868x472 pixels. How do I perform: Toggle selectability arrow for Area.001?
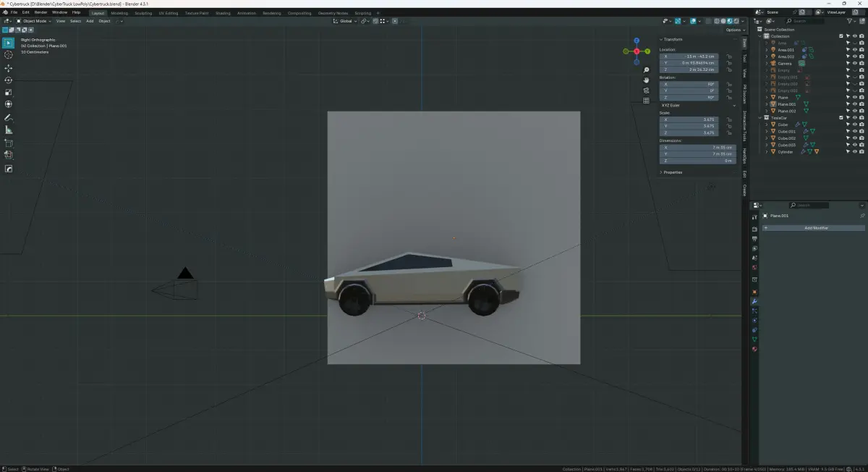point(848,50)
